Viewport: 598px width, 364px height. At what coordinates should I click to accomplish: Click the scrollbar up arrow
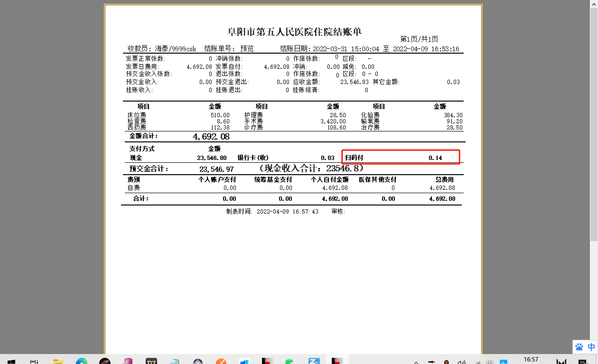tap(594, 4)
